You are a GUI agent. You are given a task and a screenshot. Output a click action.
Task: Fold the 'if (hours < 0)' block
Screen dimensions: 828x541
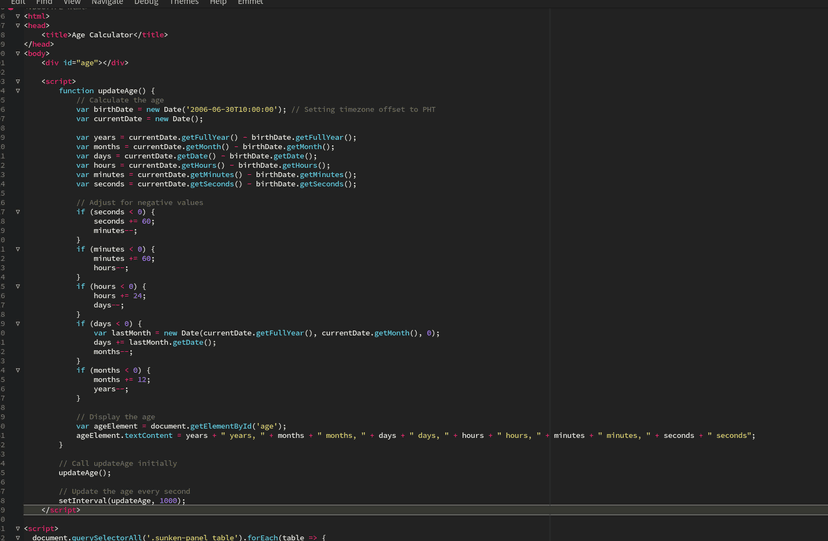(18, 287)
